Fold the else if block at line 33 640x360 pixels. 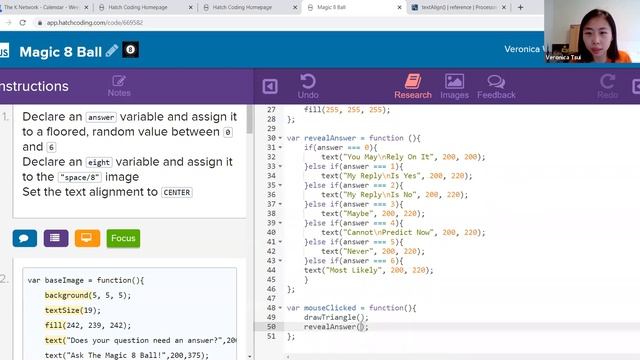click(x=280, y=166)
